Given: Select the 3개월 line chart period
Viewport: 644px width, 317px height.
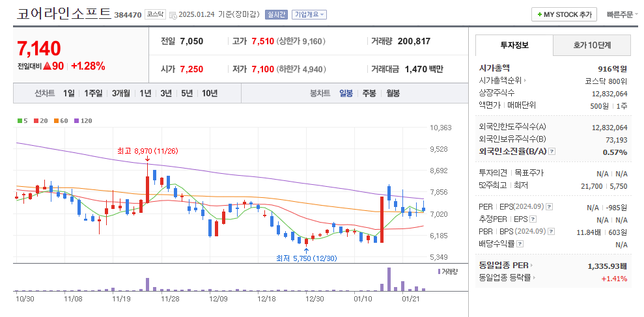Looking at the screenshot, I should (120, 93).
